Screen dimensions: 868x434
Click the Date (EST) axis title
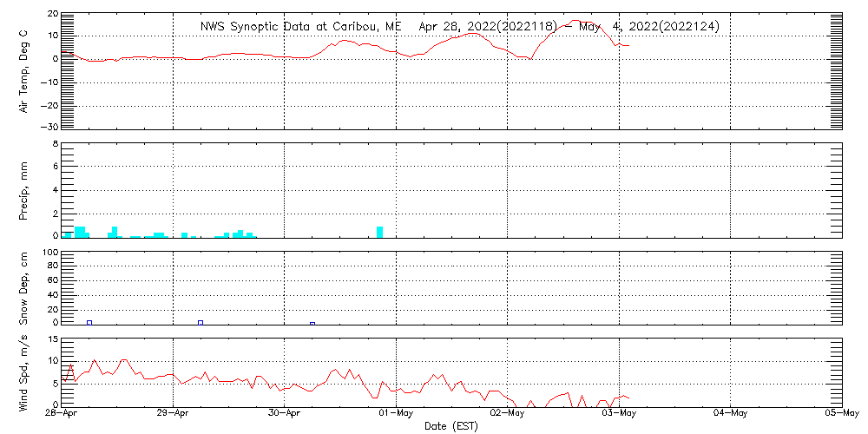pyautogui.click(x=451, y=426)
